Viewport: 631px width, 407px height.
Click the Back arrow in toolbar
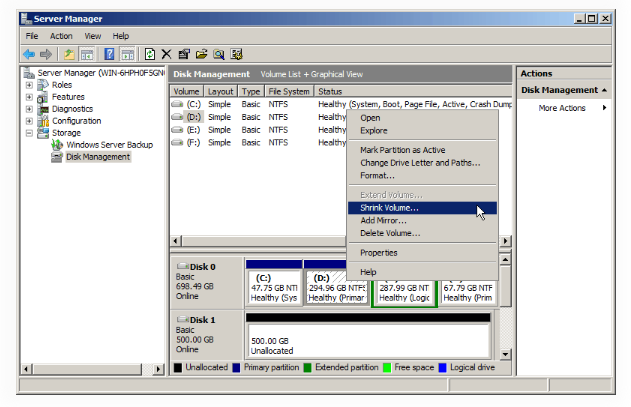[x=28, y=54]
